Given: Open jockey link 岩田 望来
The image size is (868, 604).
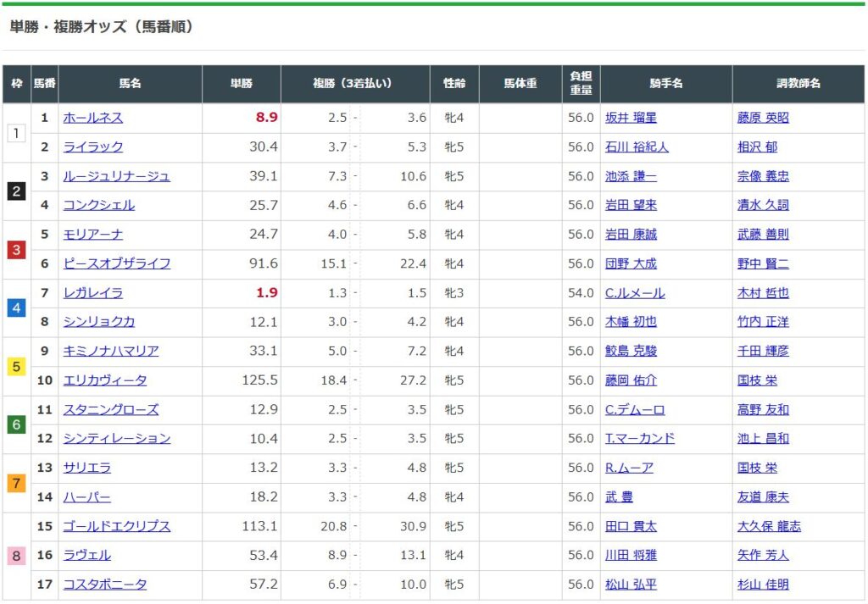Looking at the screenshot, I should pos(631,205).
